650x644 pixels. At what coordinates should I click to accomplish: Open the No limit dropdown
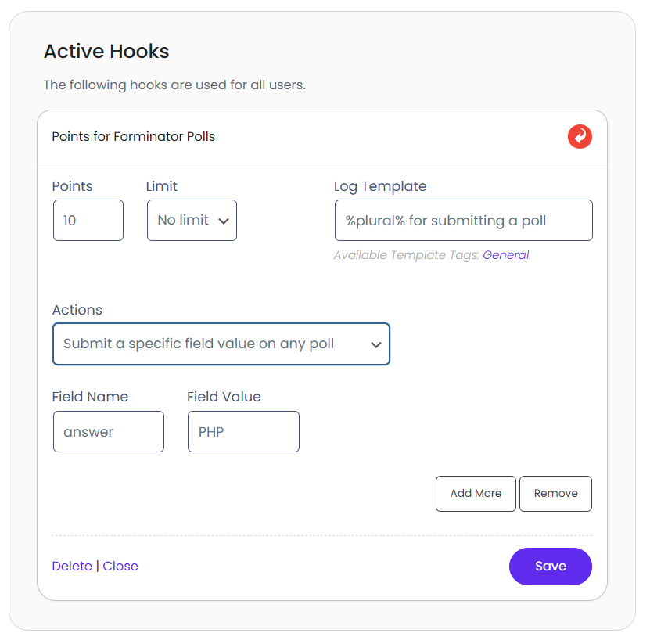coord(192,221)
